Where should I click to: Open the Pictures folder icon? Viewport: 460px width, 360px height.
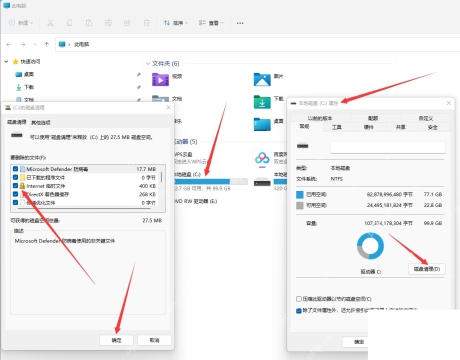click(262, 80)
